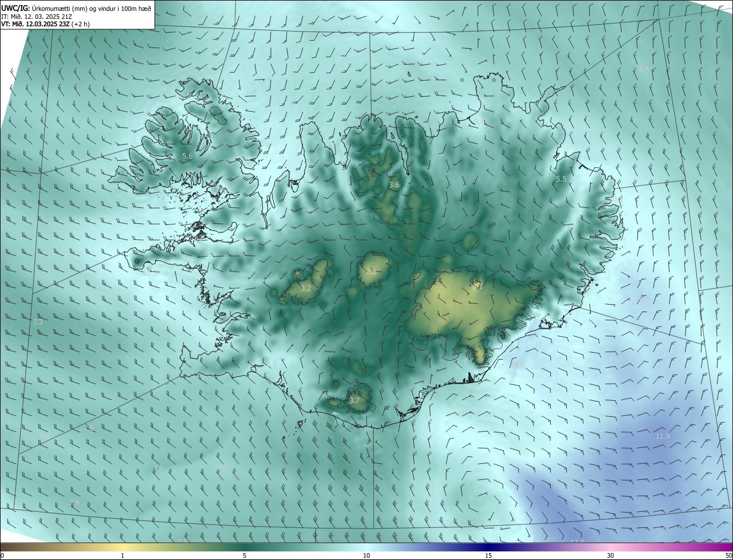733x560 pixels.
Task: Click the '30' tick on the color scale
Action: click(610, 555)
